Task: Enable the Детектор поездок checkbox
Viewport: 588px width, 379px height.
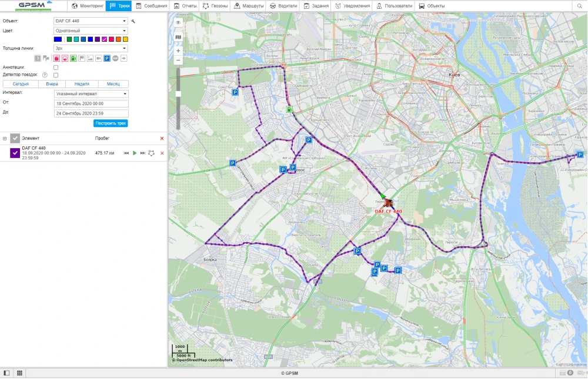Action: [x=56, y=75]
